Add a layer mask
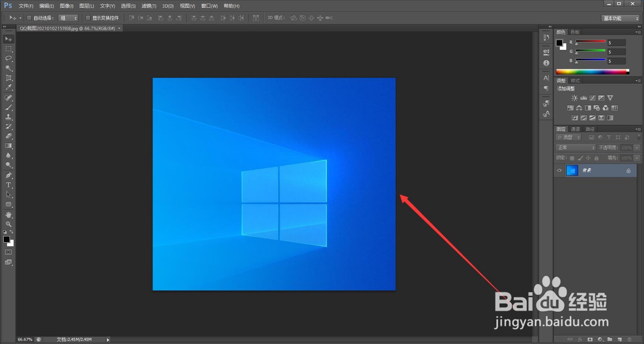This screenshot has height=344, width=644. click(x=590, y=340)
